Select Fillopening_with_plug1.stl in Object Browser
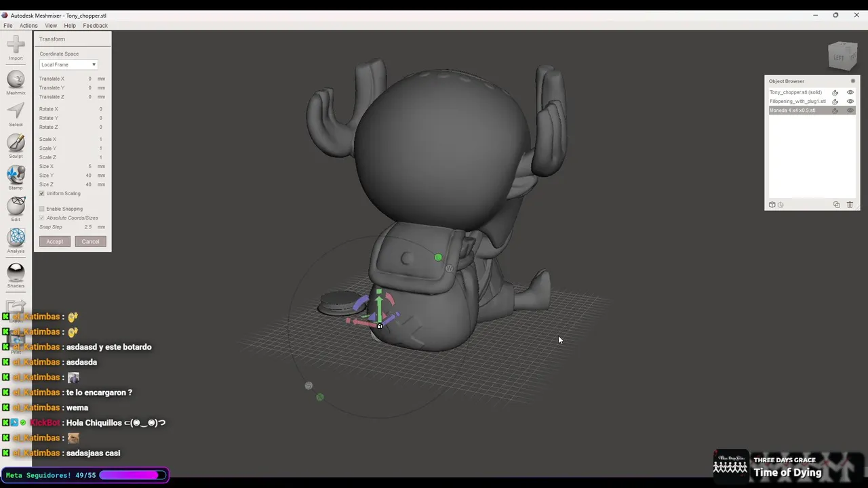The image size is (868, 488). (x=797, y=102)
